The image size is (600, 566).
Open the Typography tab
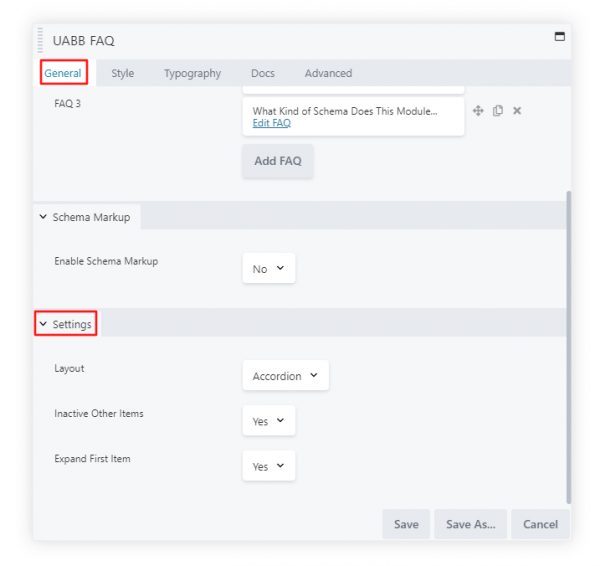click(x=192, y=73)
